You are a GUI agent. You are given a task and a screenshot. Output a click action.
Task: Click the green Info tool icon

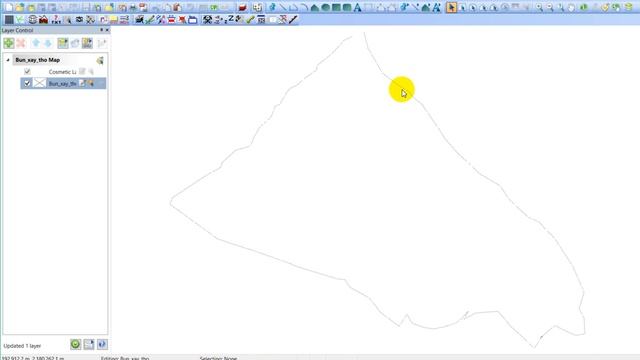(x=584, y=8)
